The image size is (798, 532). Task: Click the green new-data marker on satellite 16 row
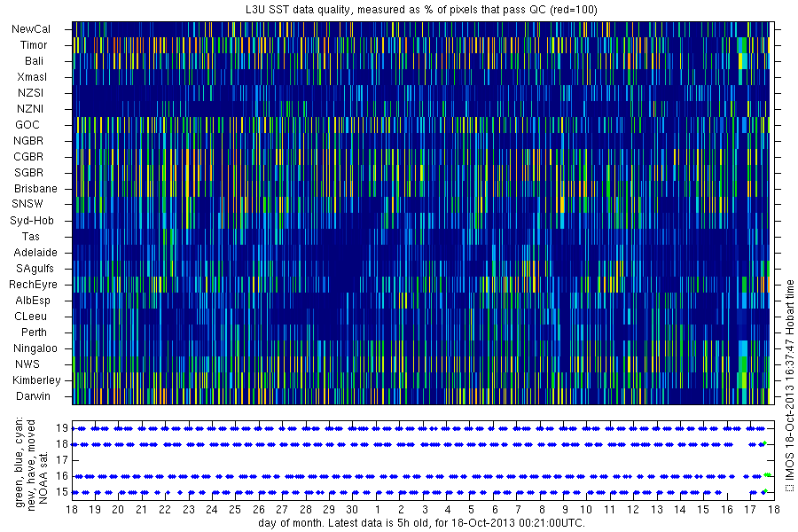(768, 475)
